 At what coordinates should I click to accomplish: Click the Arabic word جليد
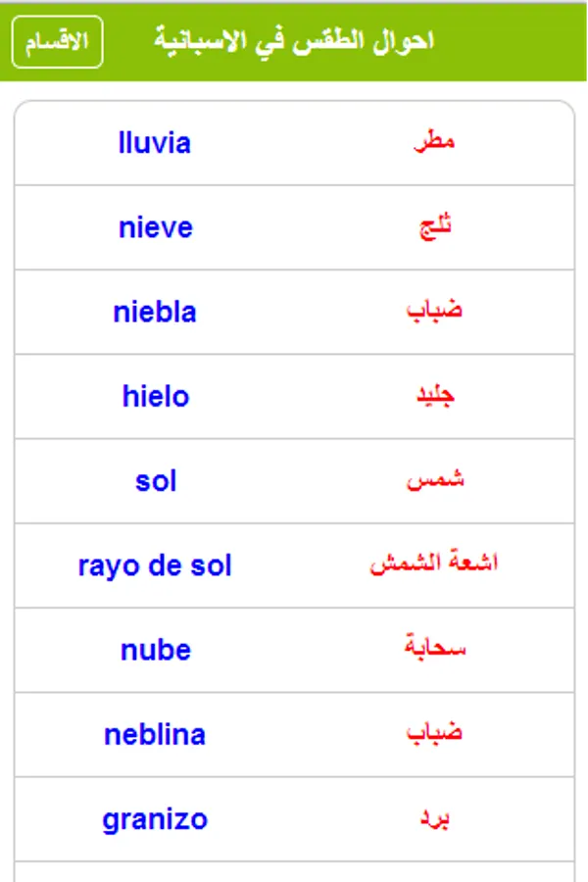pyautogui.click(x=434, y=396)
